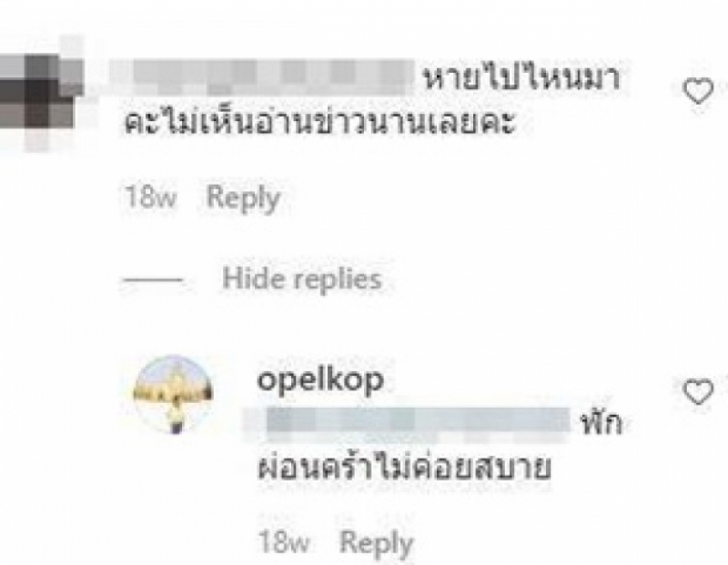Tap the heart beside opelkop's reply

(x=698, y=392)
